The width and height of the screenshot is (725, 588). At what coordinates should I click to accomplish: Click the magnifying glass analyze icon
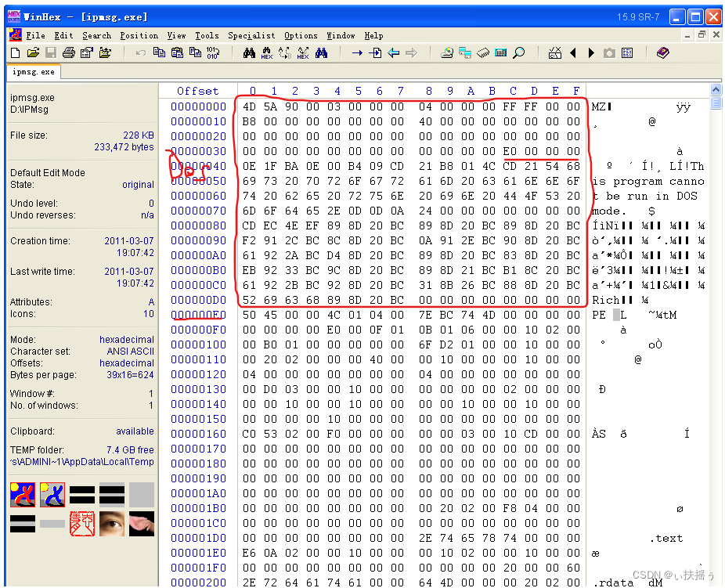pyautogui.click(x=519, y=53)
